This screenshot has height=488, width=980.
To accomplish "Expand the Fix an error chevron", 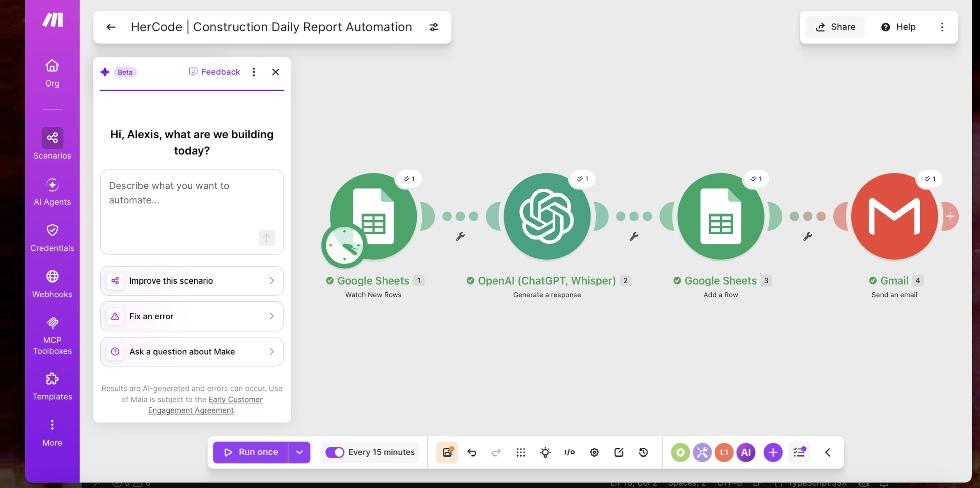I will pyautogui.click(x=272, y=316).
